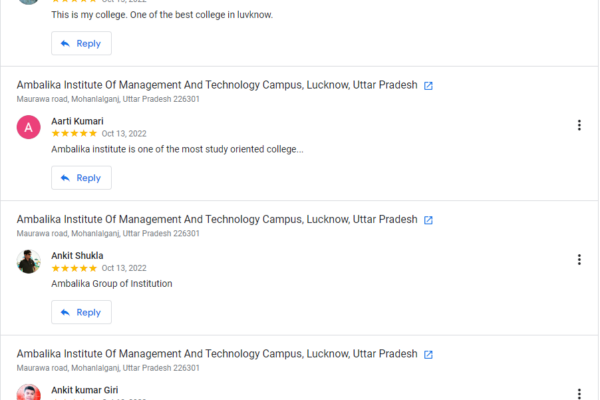
Task: Open the three-dot menu for Ankit Shukla's review
Action: 579,259
